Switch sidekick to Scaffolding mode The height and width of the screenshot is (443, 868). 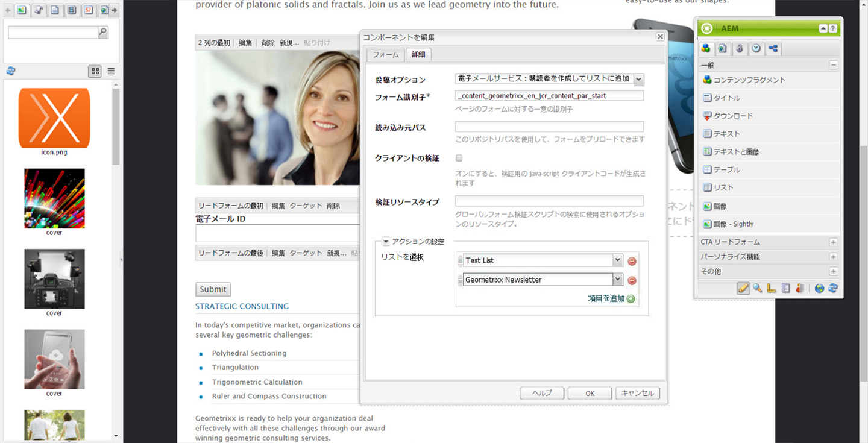(x=785, y=288)
